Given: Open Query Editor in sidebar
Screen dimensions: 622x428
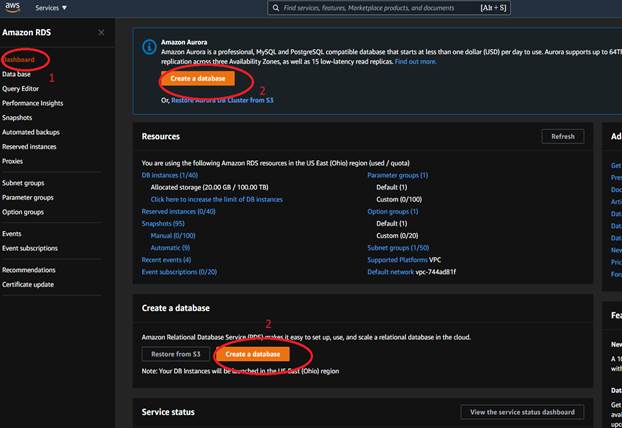Looking at the screenshot, I should pyautogui.click(x=21, y=89).
